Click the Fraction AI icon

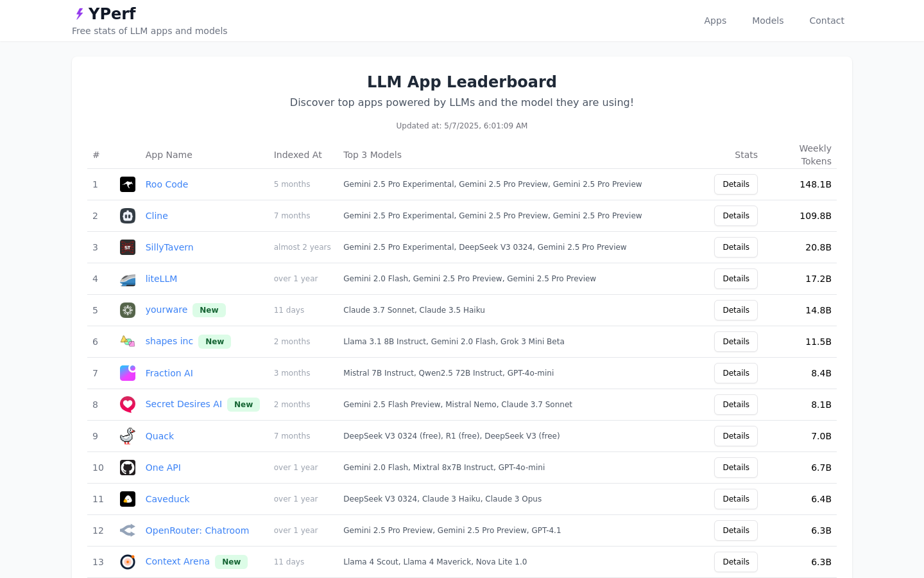128,373
